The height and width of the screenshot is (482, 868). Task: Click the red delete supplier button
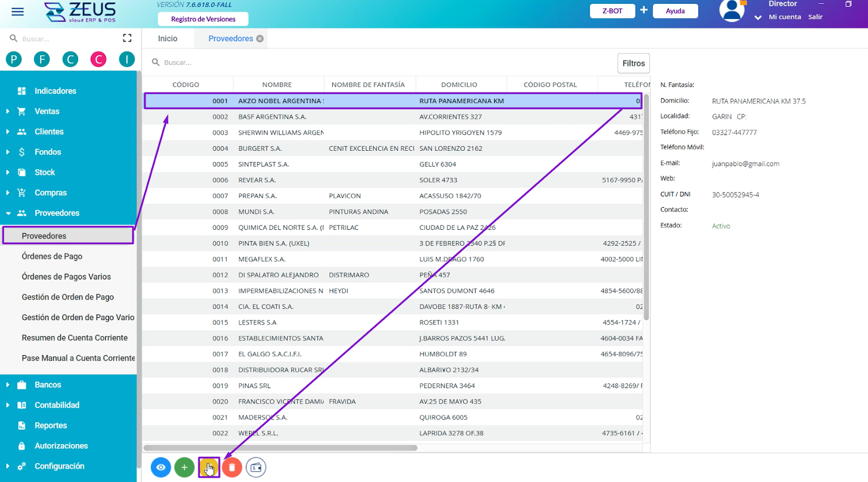[x=232, y=467]
